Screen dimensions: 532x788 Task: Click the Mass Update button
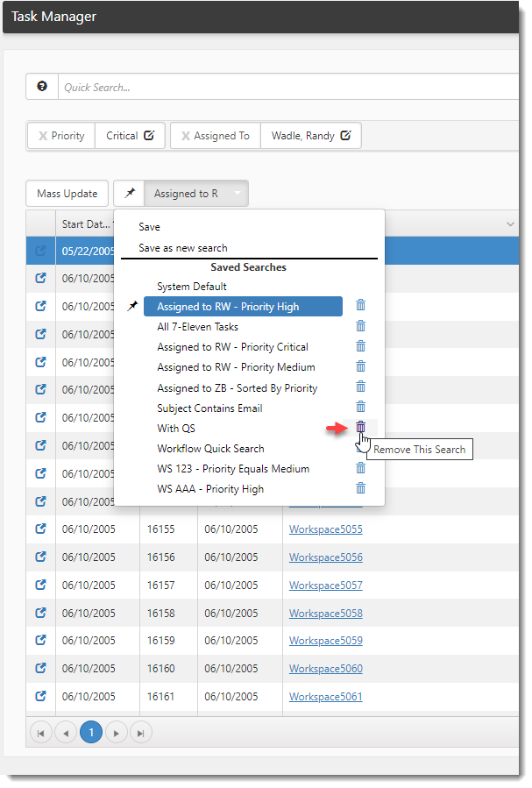tap(67, 194)
